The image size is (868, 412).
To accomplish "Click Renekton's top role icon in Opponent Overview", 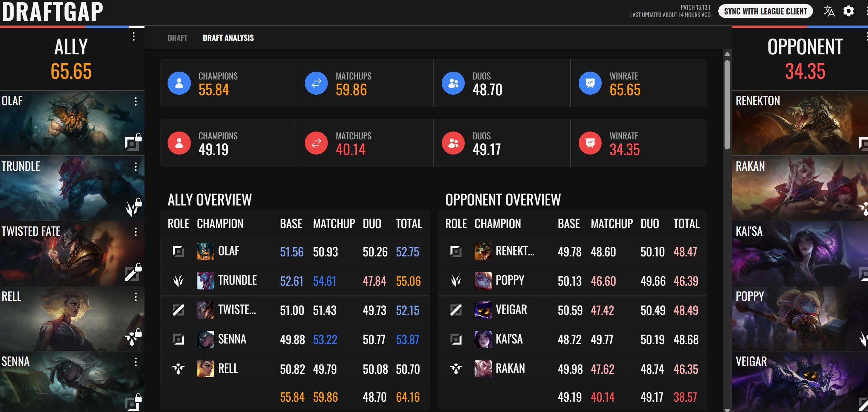I will pyautogui.click(x=456, y=252).
